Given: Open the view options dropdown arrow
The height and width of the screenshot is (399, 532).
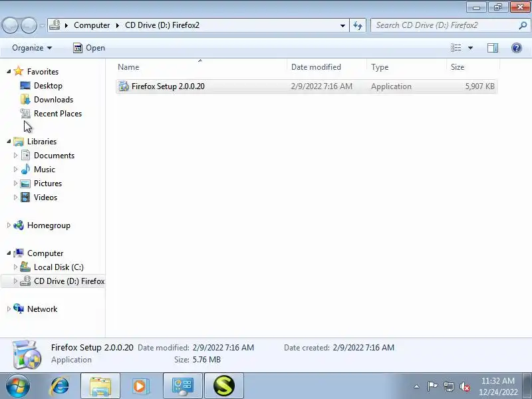Looking at the screenshot, I should [470, 48].
